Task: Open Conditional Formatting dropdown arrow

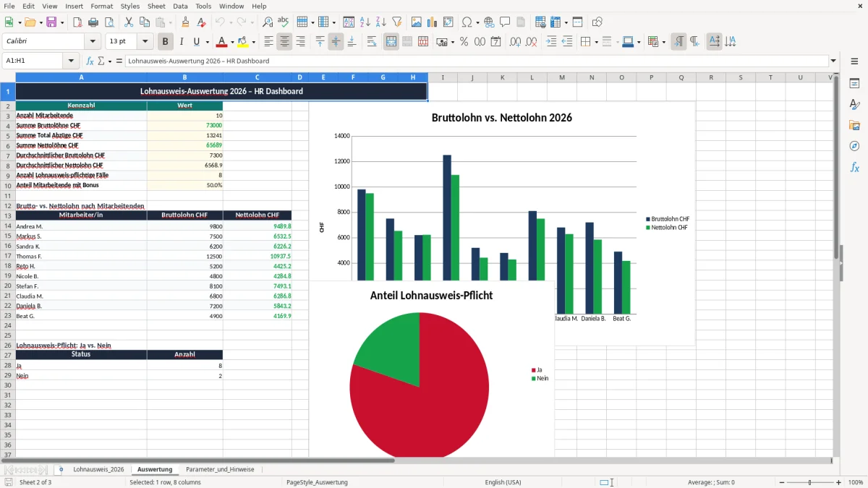Action: (663, 42)
